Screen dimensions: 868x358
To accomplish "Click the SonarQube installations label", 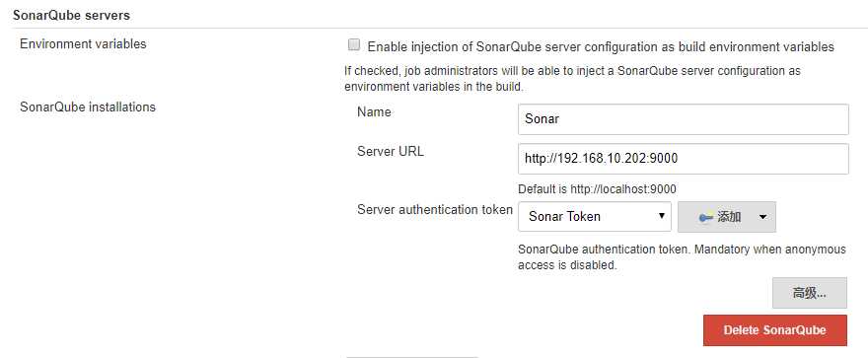I will [88, 107].
